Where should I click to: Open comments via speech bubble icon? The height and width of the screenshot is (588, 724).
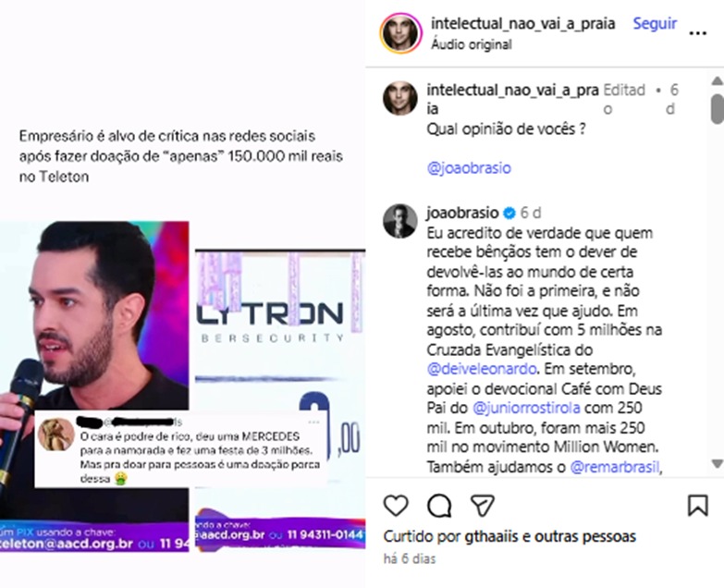pyautogui.click(x=439, y=506)
